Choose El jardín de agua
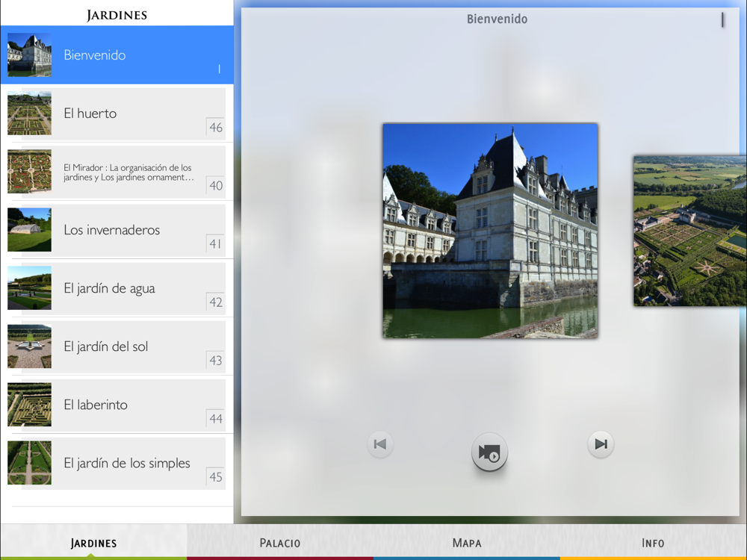This screenshot has height=560, width=747. click(117, 288)
